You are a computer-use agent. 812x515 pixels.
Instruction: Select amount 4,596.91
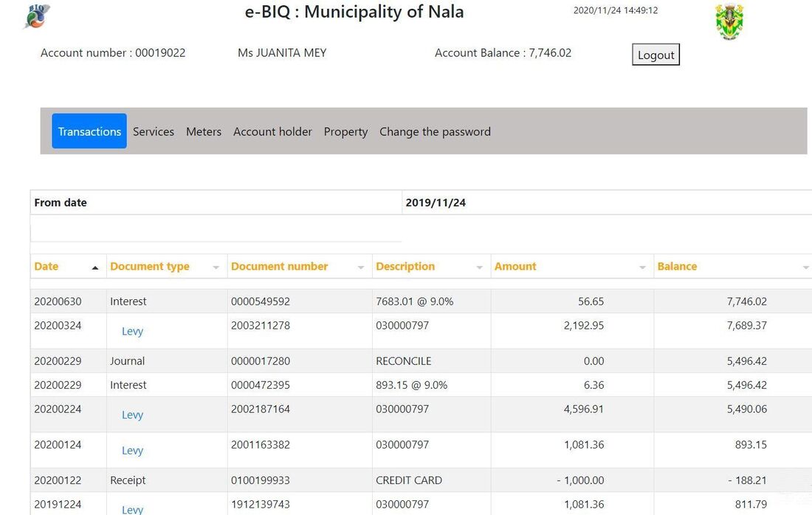tap(584, 409)
